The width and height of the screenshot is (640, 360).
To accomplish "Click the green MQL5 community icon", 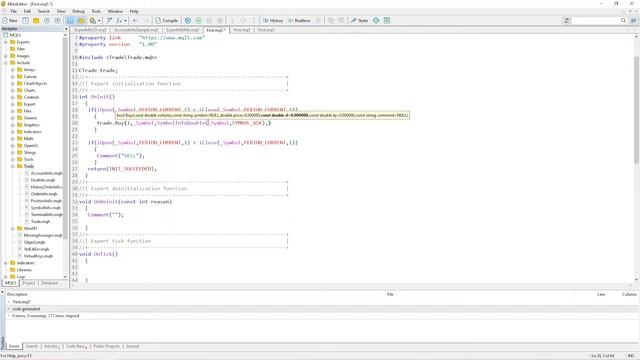I will pyautogui.click(x=376, y=20).
